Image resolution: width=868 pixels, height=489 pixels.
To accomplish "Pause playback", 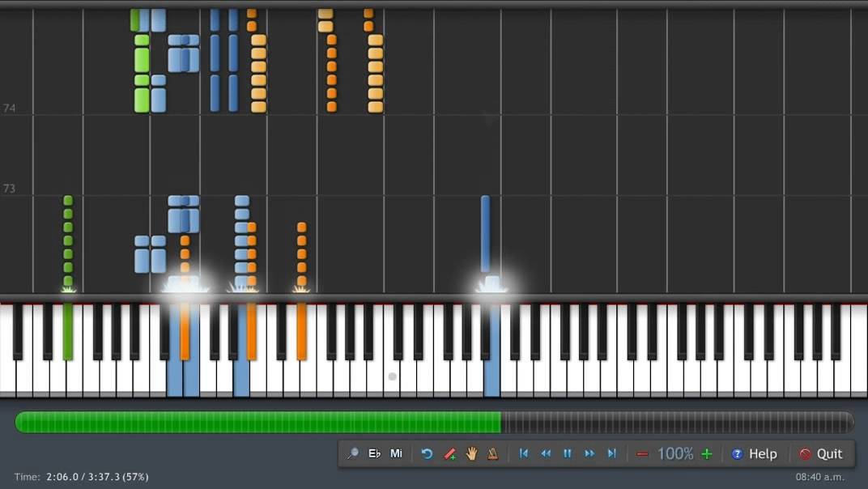I will point(568,453).
